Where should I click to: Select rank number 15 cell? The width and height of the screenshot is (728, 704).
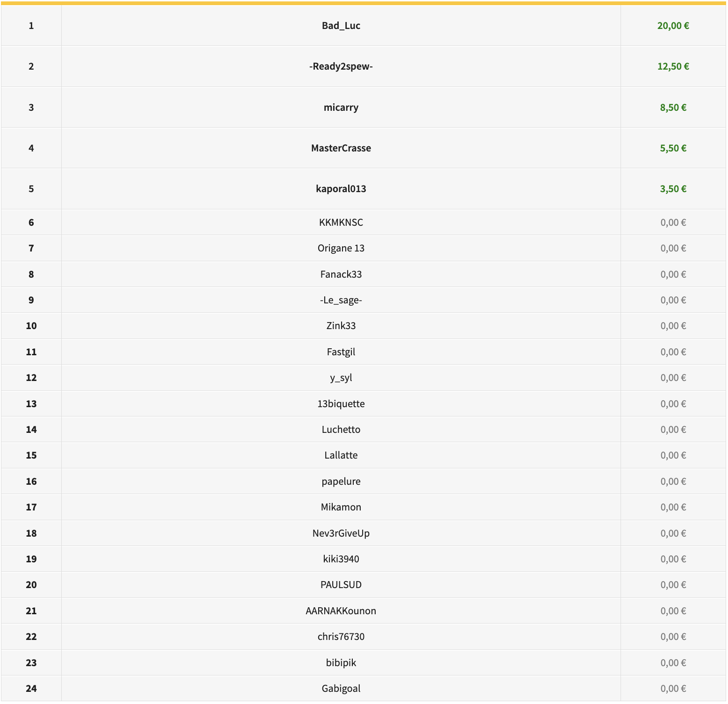(31, 455)
